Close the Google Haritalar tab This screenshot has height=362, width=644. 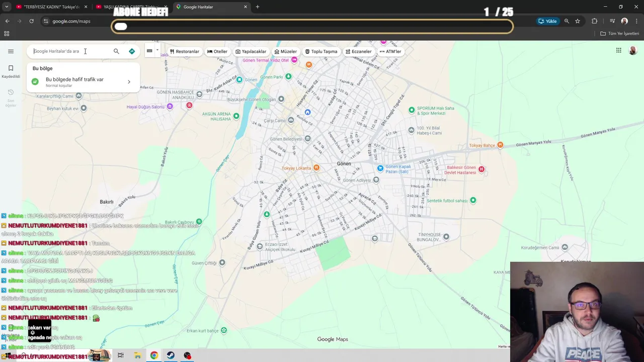tap(246, 7)
